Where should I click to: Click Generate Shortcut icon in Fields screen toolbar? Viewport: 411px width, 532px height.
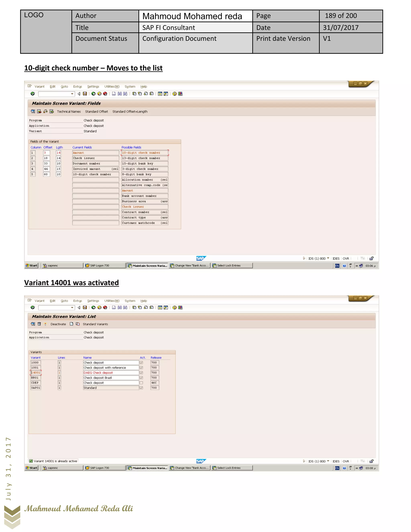166,94
